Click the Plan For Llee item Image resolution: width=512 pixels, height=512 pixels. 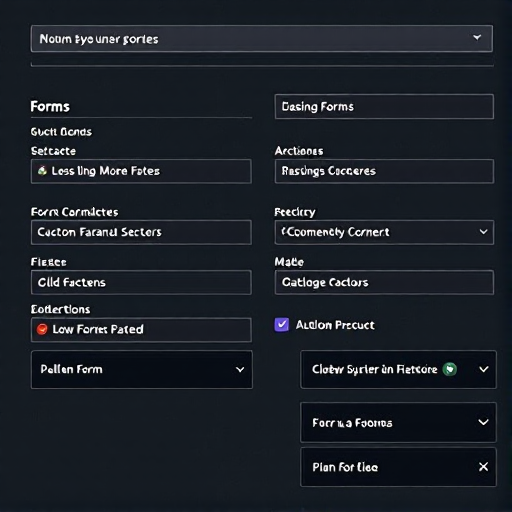pos(398,467)
